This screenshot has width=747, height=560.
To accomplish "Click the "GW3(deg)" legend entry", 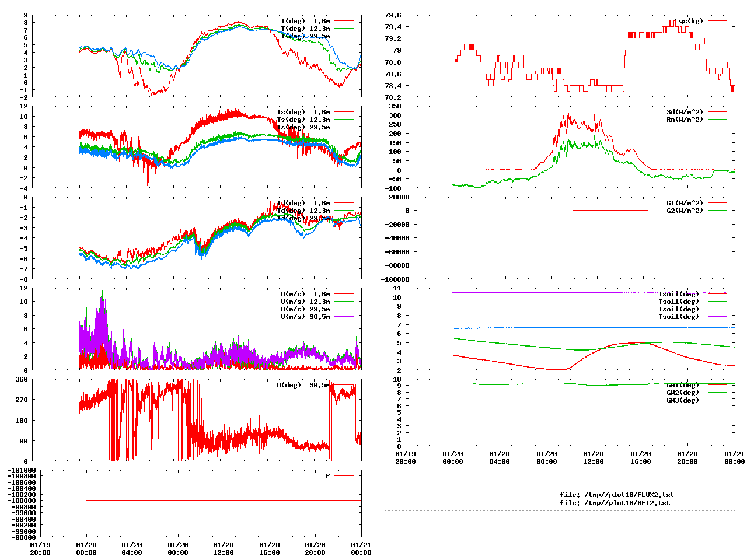I will 683,400.
